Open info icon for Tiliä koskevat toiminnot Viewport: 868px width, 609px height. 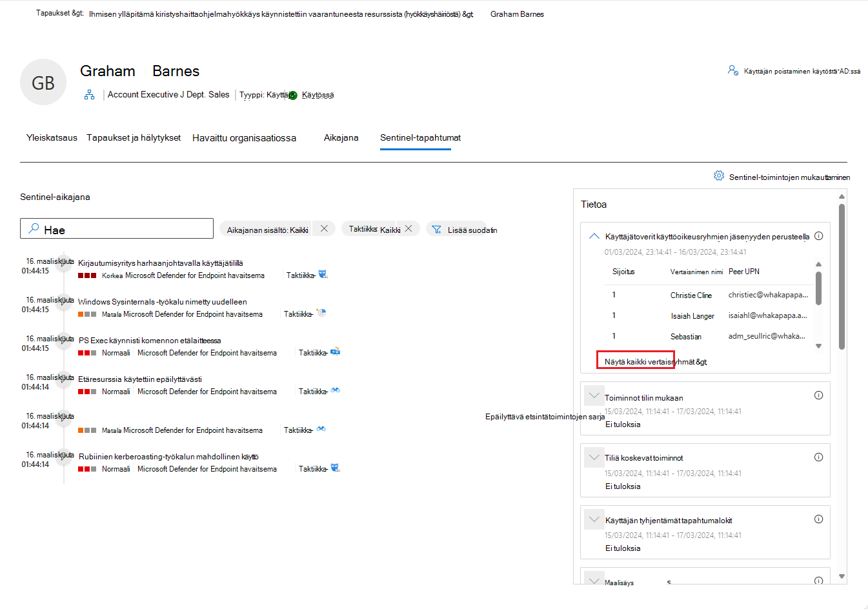coord(818,457)
